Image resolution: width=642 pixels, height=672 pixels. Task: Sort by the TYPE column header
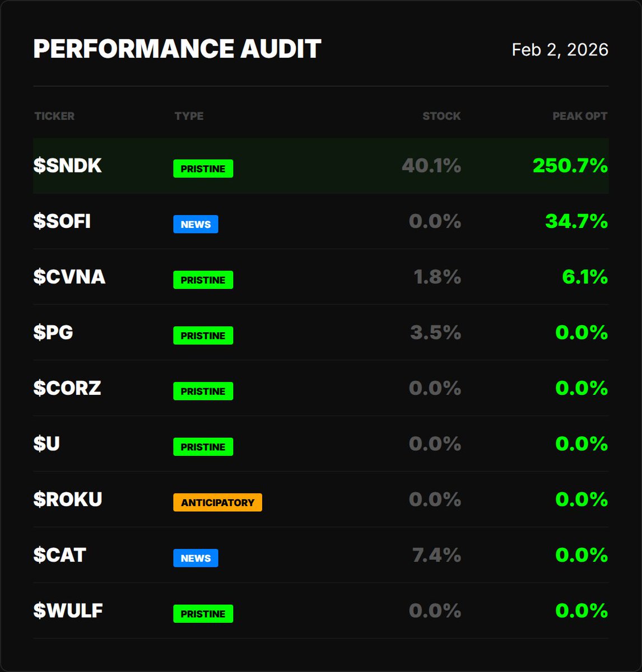click(189, 116)
